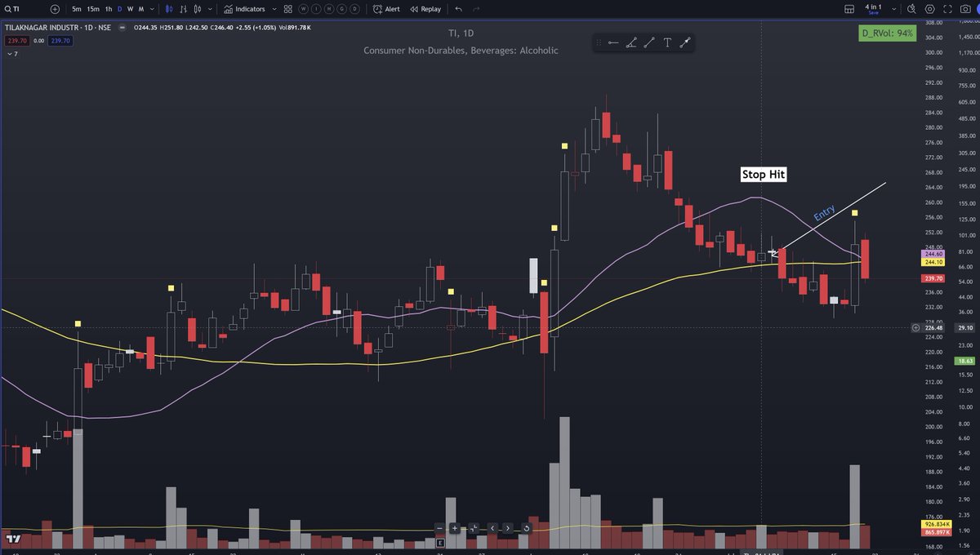Move chart right with arrow control
The width and height of the screenshot is (980, 555).
click(508, 528)
